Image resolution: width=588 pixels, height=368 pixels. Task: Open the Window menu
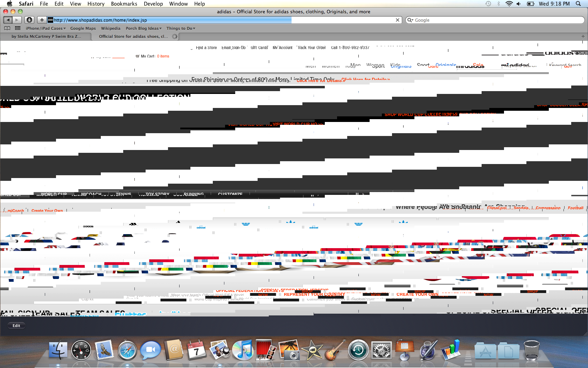point(178,4)
